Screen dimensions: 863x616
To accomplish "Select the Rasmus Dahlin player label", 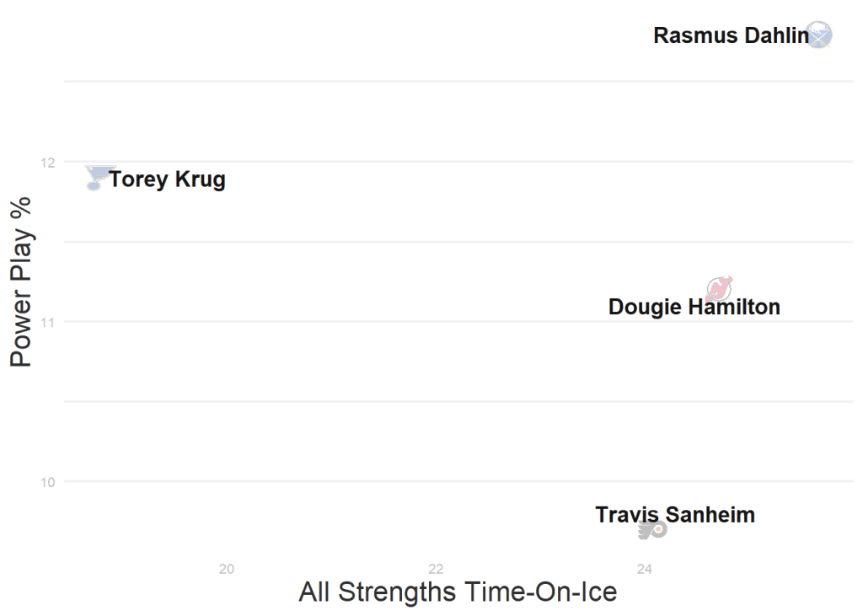I will pyautogui.click(x=730, y=36).
